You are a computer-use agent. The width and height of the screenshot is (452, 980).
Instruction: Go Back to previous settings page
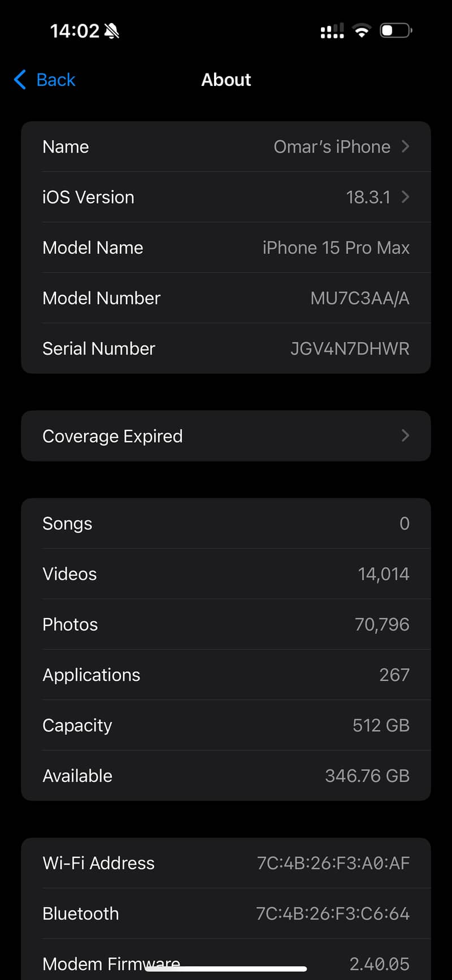point(45,80)
